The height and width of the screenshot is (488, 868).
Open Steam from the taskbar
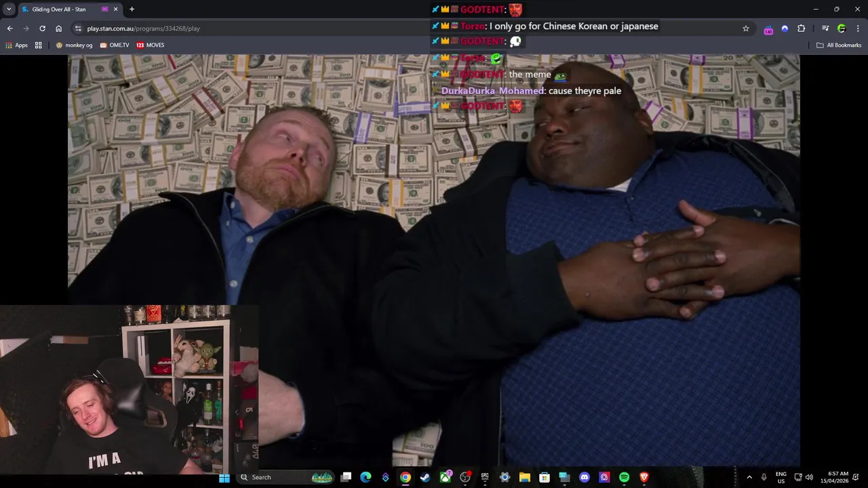click(x=425, y=477)
